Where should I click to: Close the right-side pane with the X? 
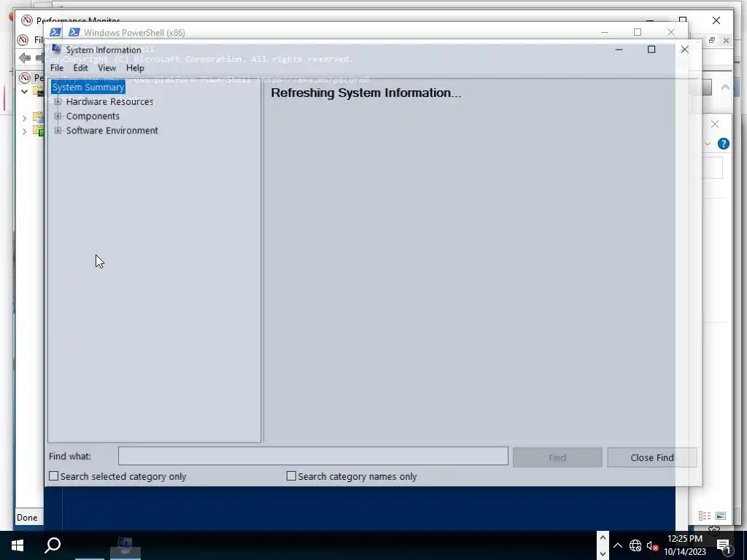[x=715, y=124]
